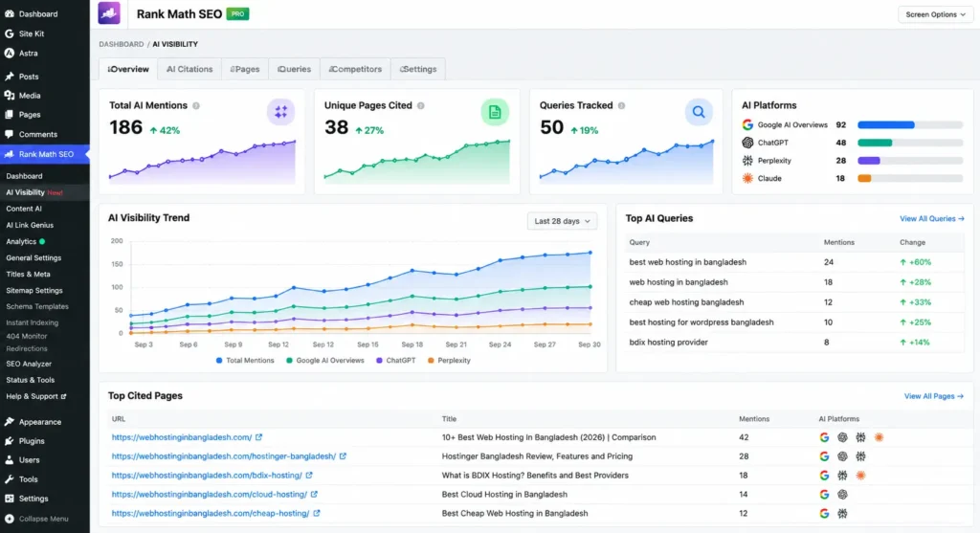Open external link icon for cheap-hosting URL
Image resolution: width=980 pixels, height=533 pixels.
click(316, 513)
